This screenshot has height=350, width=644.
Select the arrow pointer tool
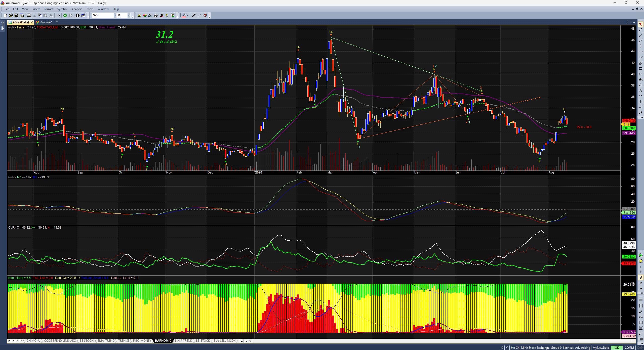[x=640, y=24]
